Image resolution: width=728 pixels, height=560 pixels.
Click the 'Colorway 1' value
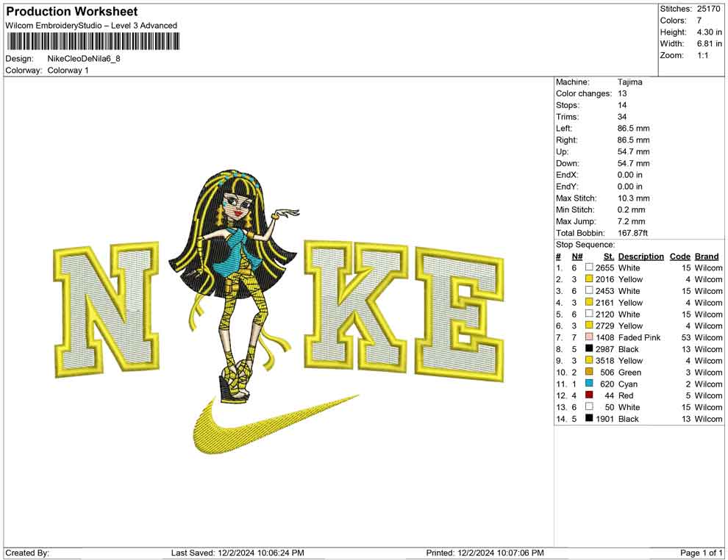[68, 71]
